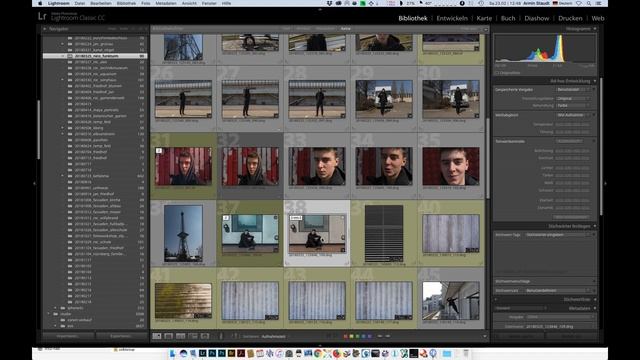Open the Metadaten menu in the menu bar
The width and height of the screenshot is (640, 360).
166,3
